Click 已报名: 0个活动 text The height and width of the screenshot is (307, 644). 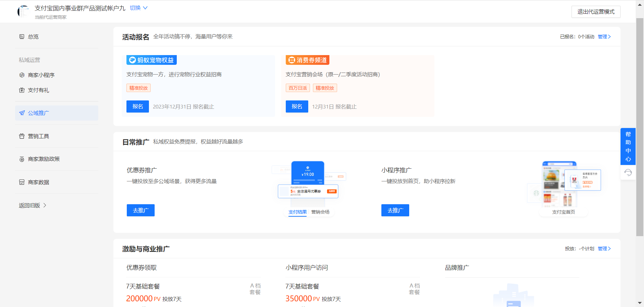[577, 37]
